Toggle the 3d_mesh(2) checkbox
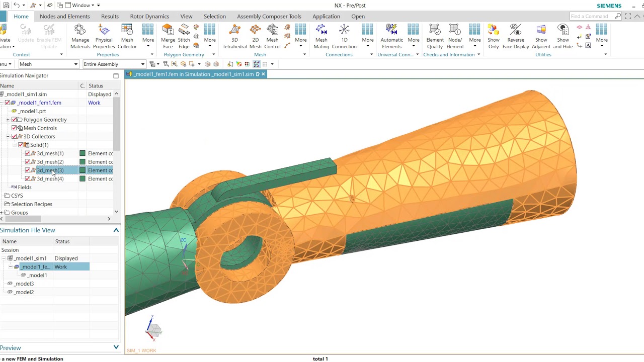 tap(28, 162)
